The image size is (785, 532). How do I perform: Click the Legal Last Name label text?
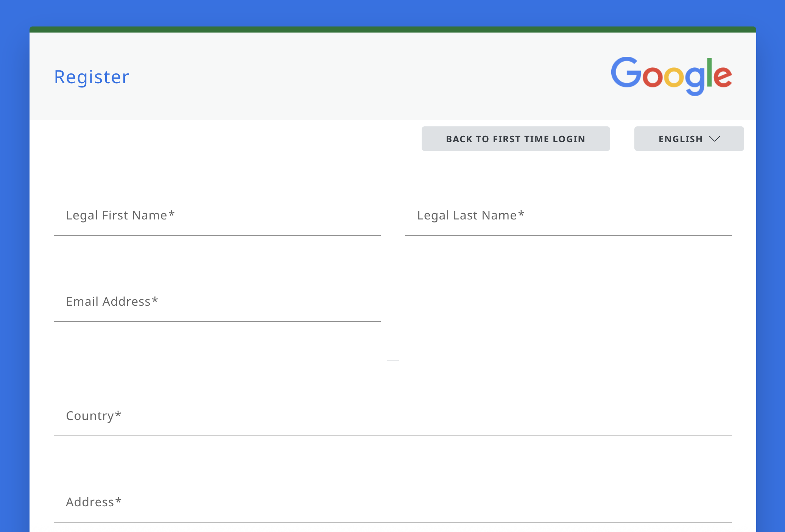click(x=470, y=215)
